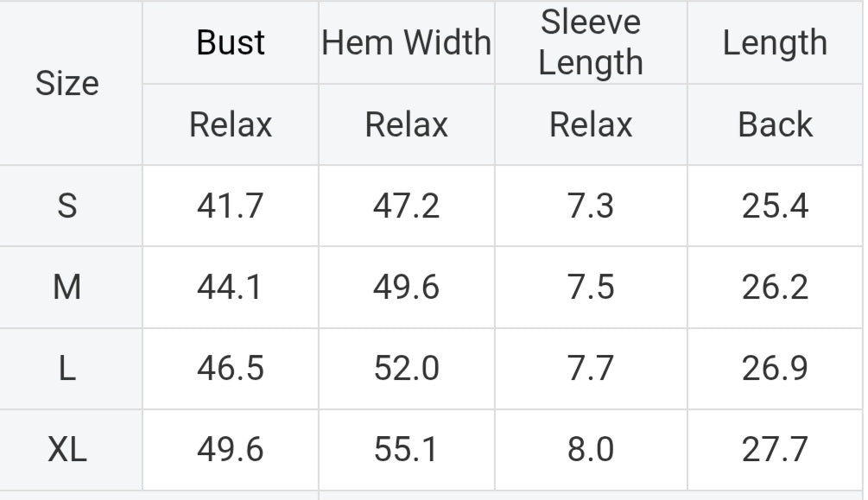
Task: Select size M row label
Action: pos(67,288)
